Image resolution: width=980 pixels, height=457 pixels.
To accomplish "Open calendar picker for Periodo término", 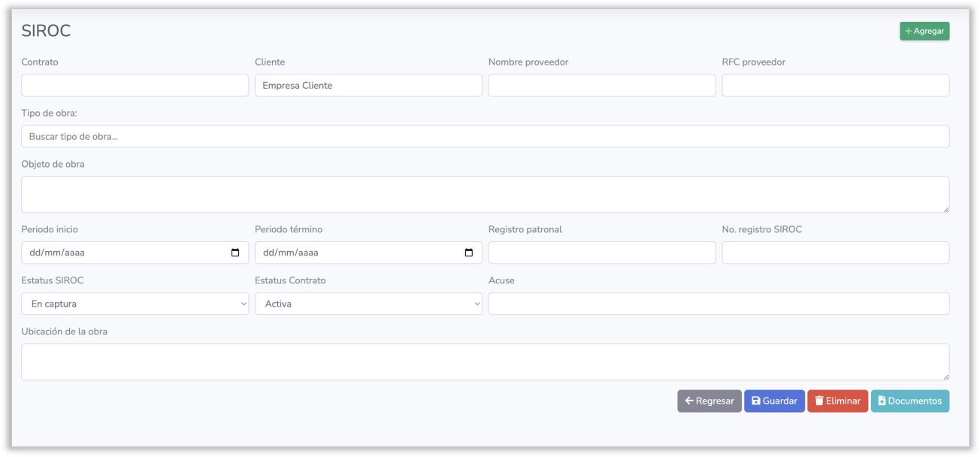I will pos(469,253).
